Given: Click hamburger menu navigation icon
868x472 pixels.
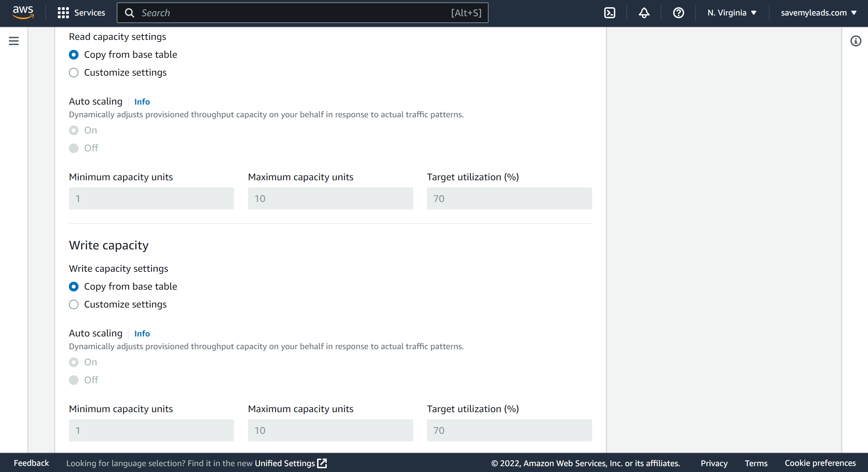Looking at the screenshot, I should pos(14,41).
